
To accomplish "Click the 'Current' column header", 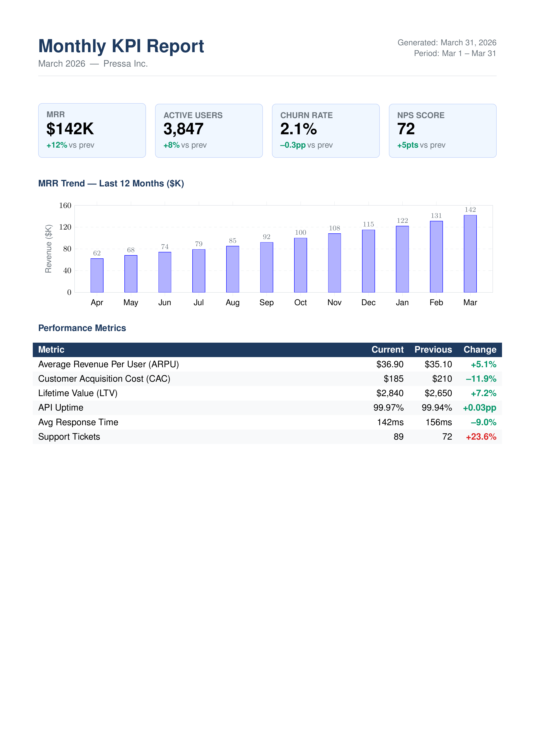I will pos(388,350).
